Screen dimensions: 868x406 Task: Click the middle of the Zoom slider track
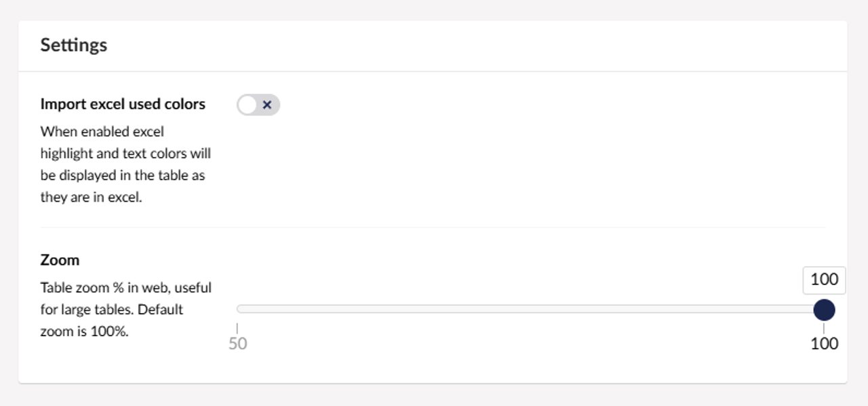[529, 309]
